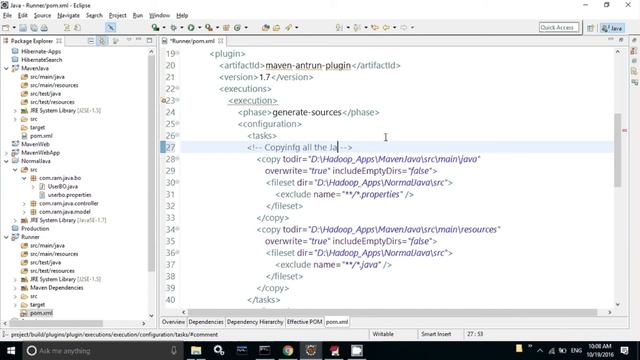Switch to the Effective POM tab
This screenshot has width=640, height=360.
click(x=304, y=322)
